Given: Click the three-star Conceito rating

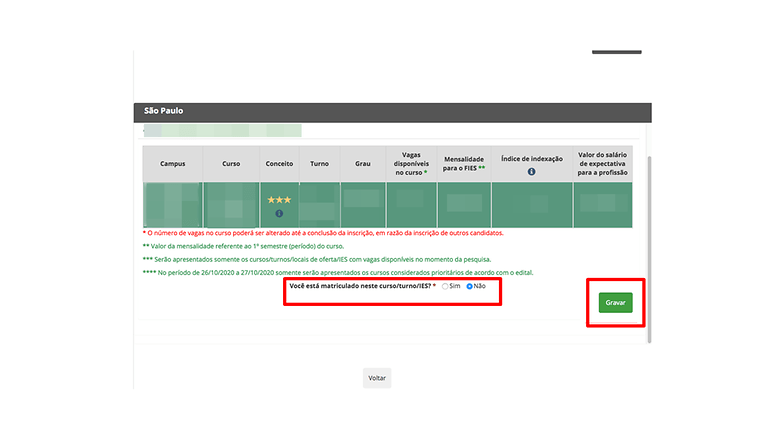Looking at the screenshot, I should coord(279,200).
